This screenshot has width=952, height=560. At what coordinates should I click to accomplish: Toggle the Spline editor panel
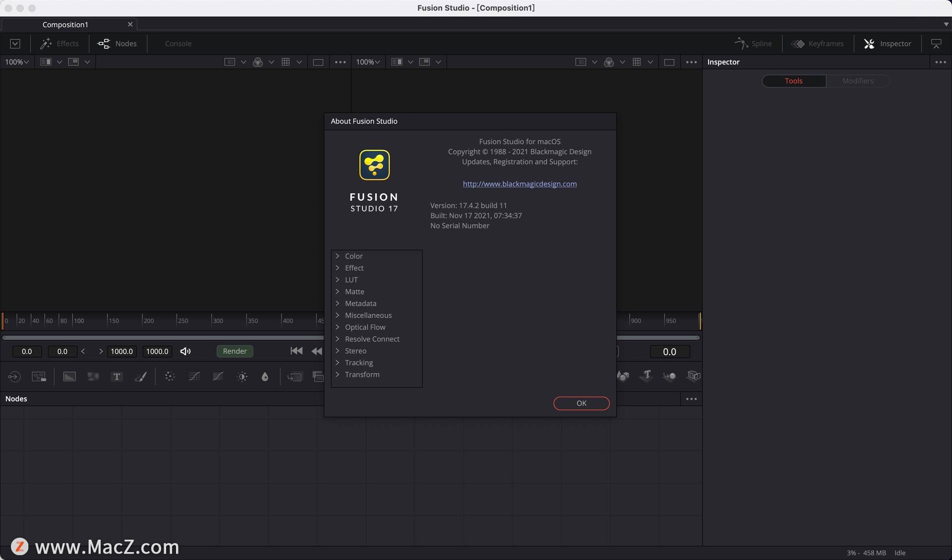[x=753, y=44]
